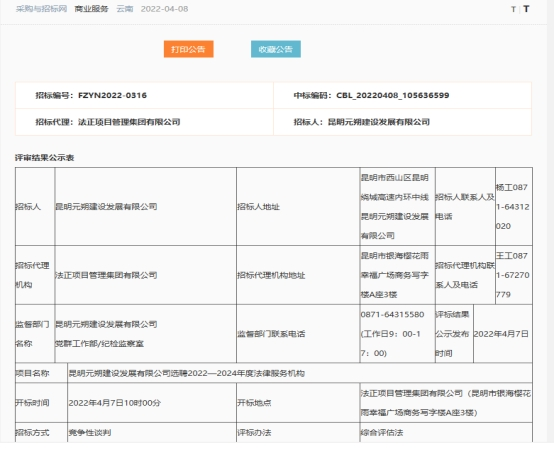Click the tender number FZYN2022-0316
This screenshot has width=554, height=452.
pyautogui.click(x=112, y=95)
